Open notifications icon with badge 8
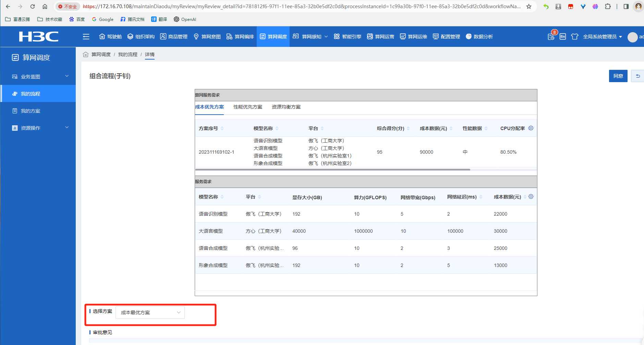This screenshot has height=345, width=644. (x=551, y=36)
